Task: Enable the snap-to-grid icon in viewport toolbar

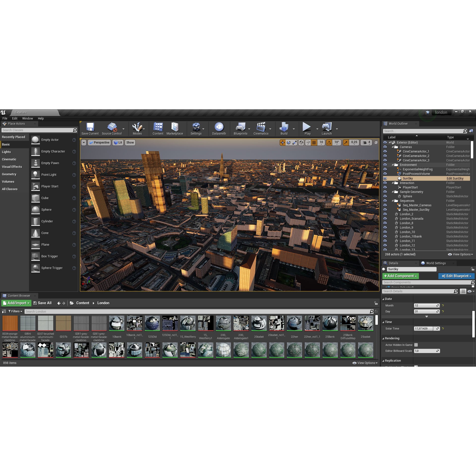Action: pos(314,143)
